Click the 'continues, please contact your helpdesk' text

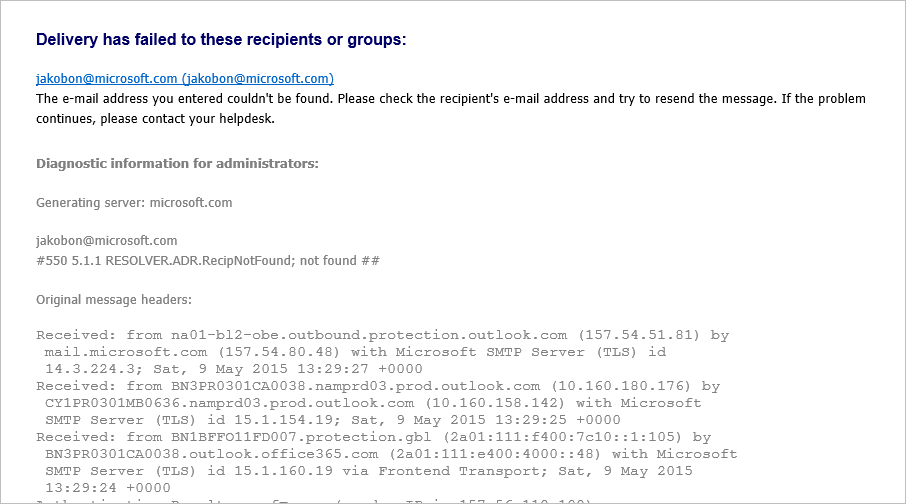155,119
